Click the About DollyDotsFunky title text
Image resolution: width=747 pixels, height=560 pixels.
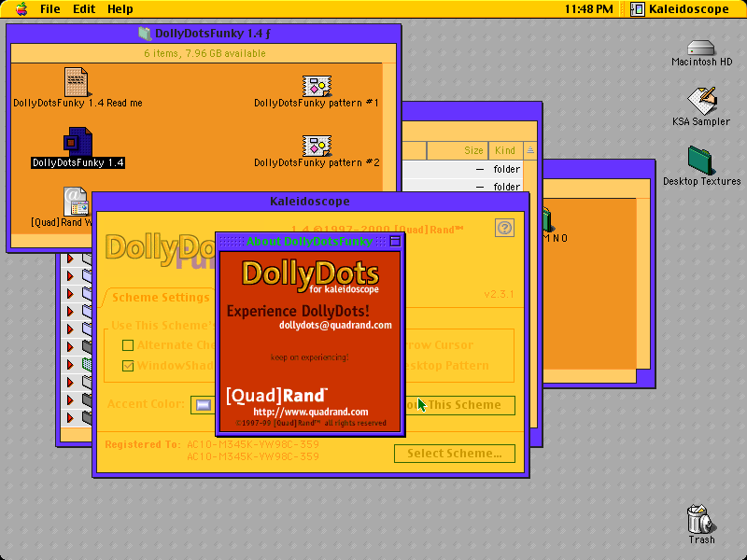309,242
